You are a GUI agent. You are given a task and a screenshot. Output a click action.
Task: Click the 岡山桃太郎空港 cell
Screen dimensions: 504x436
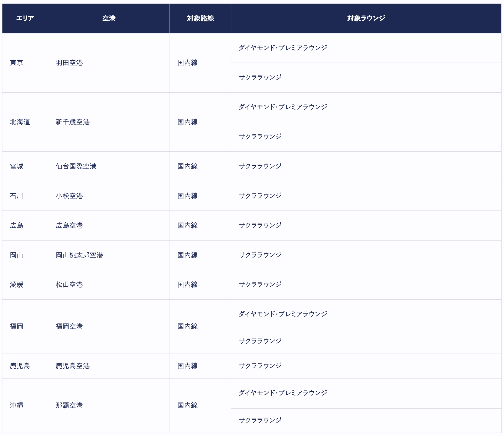coord(79,255)
